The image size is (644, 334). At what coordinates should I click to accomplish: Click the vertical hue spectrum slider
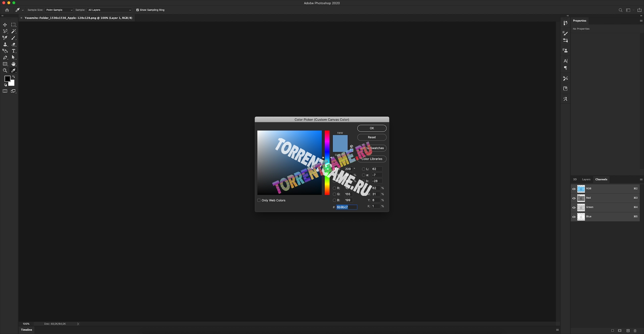[x=327, y=163]
